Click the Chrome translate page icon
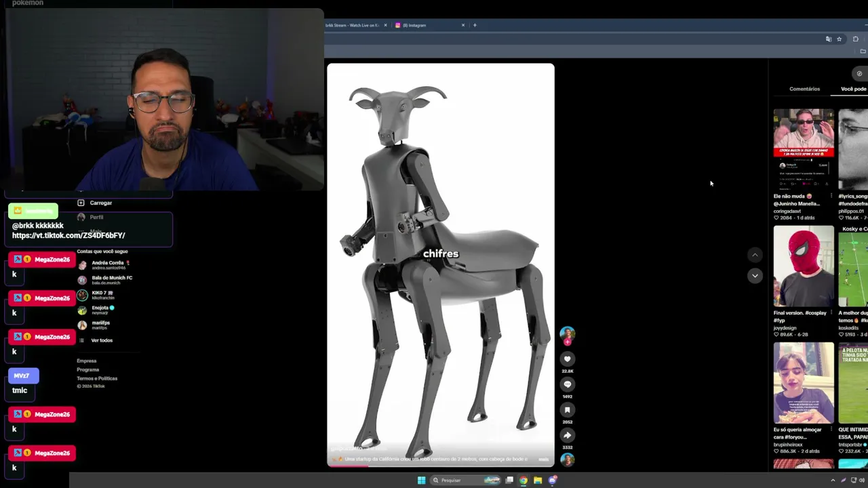 (829, 39)
